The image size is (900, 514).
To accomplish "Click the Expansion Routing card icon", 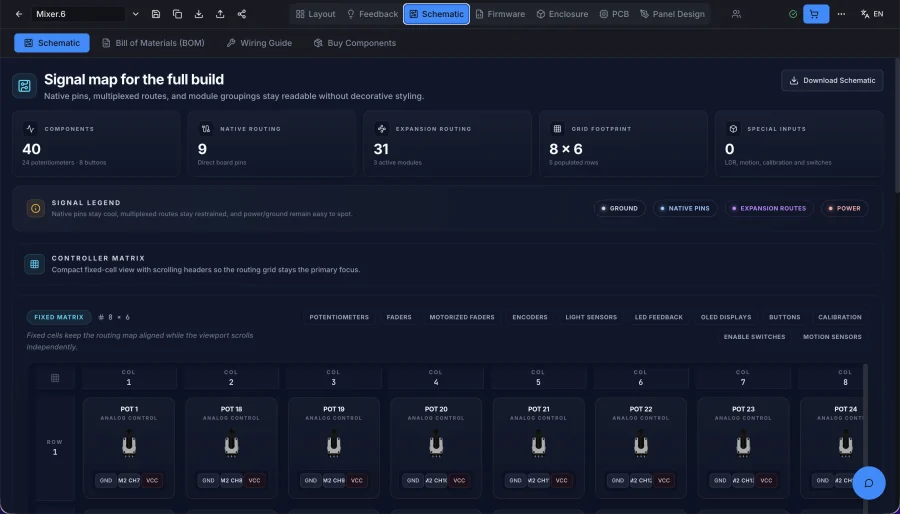I will click(x=382, y=128).
